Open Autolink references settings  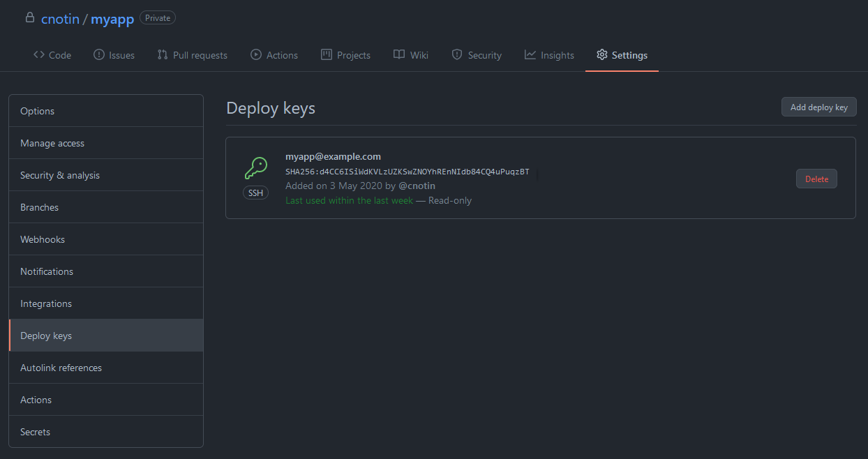tap(106, 368)
